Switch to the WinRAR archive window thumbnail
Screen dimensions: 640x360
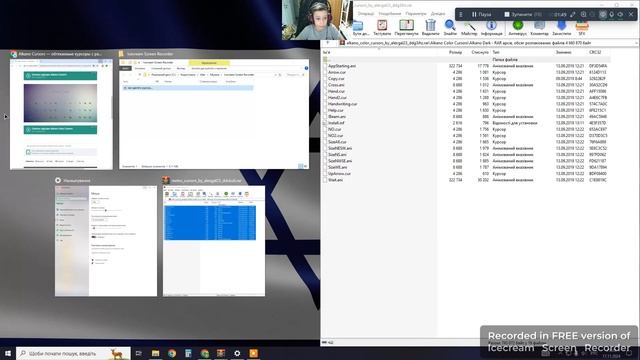[214, 241]
